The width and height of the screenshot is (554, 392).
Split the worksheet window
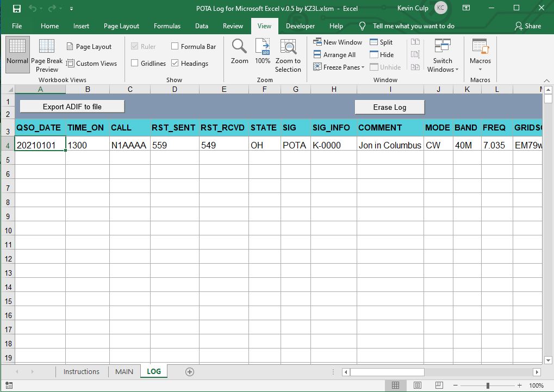(x=381, y=42)
